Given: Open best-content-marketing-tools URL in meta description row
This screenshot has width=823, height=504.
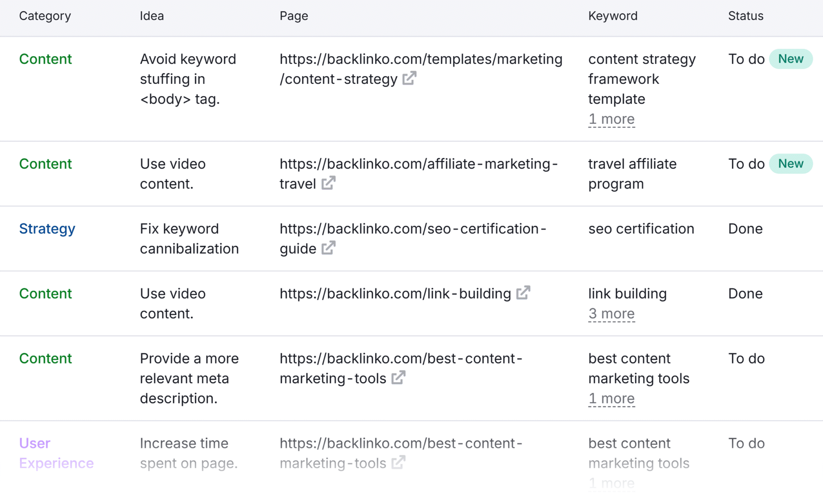Looking at the screenshot, I should (x=401, y=368).
